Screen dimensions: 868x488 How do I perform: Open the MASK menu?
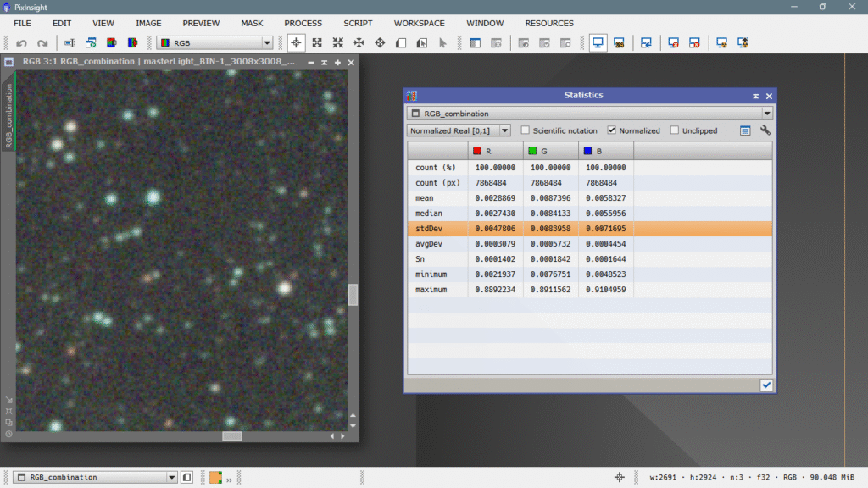252,23
